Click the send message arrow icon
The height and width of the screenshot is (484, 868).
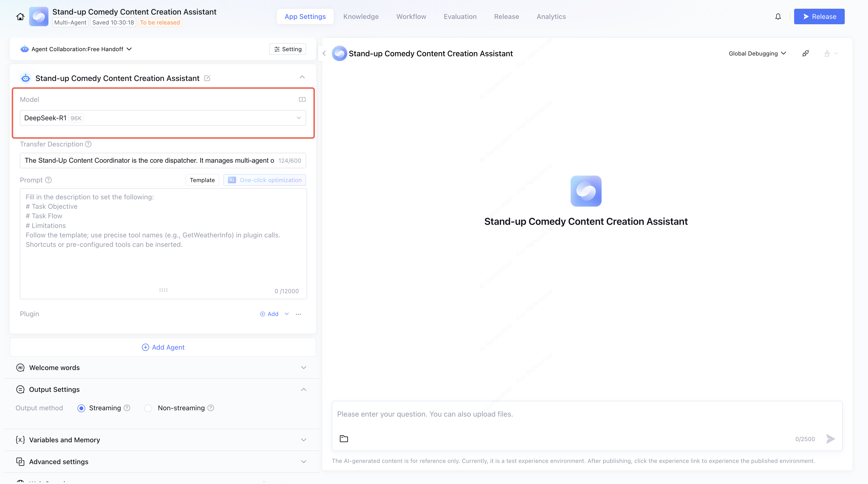click(830, 439)
